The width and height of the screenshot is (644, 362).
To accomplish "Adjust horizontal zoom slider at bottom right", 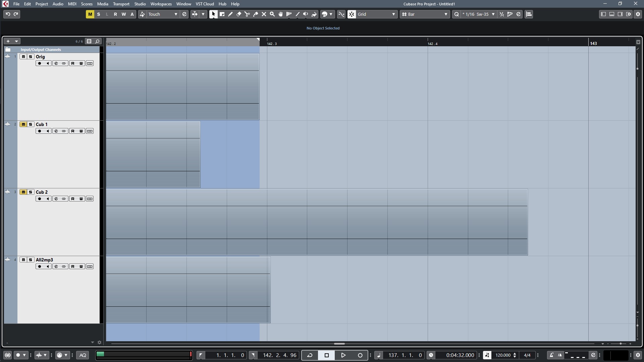I will 621,344.
